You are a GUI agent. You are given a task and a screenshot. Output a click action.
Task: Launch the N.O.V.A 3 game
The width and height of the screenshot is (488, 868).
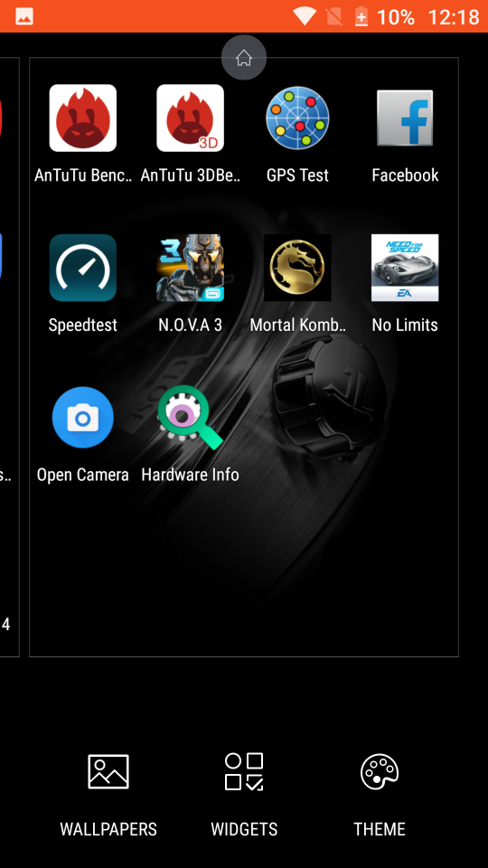[x=190, y=268]
